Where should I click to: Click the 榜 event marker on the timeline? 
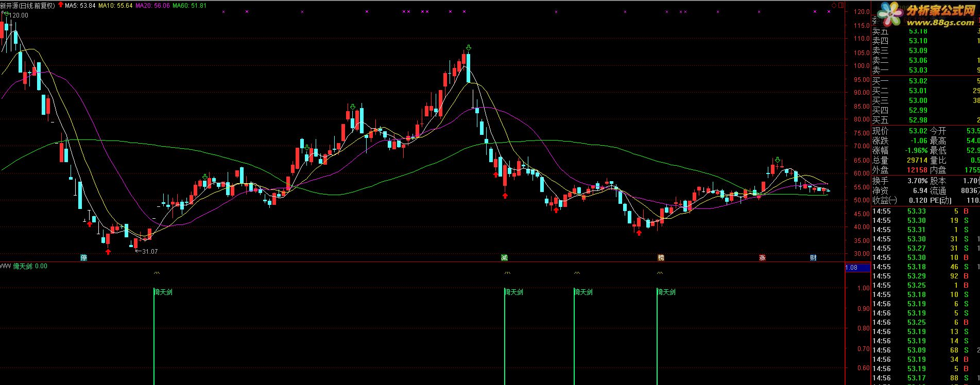661,257
